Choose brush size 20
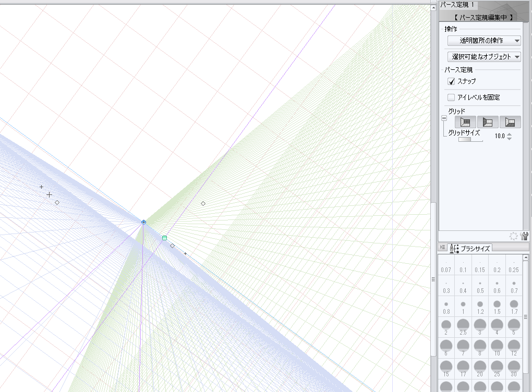The height and width of the screenshot is (392, 532). (x=480, y=369)
